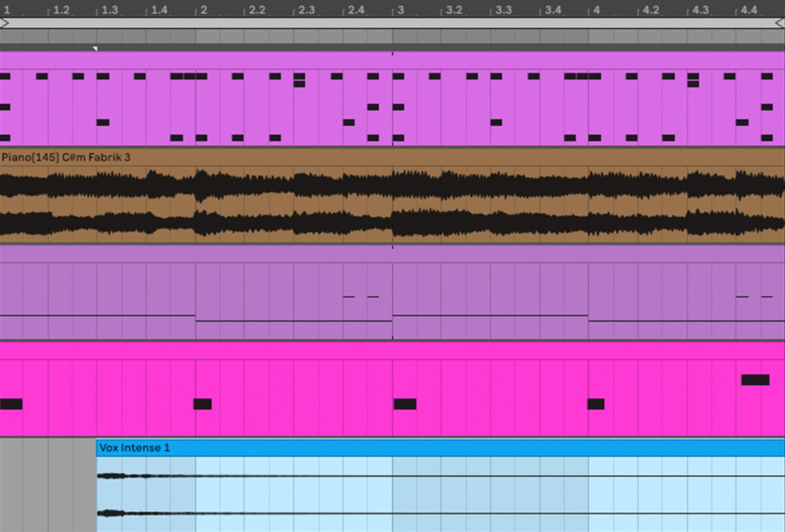Image resolution: width=785 pixels, height=532 pixels.
Task: Select the Vox Intense 1 clip title
Action: 135,448
